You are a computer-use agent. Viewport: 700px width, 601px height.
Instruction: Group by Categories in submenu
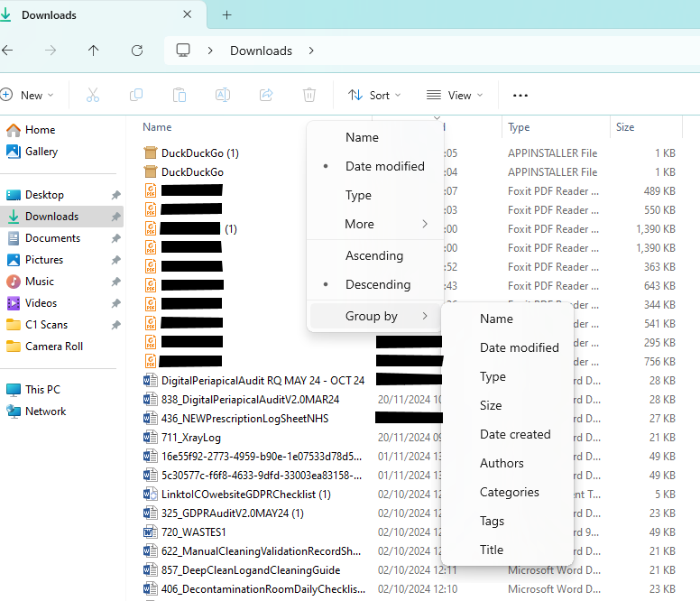pos(507,492)
